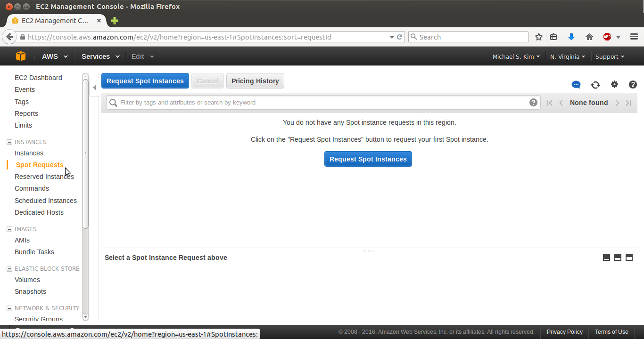The image size is (644, 339).
Task: Open the Michael S. Kim account menu
Action: (516, 56)
